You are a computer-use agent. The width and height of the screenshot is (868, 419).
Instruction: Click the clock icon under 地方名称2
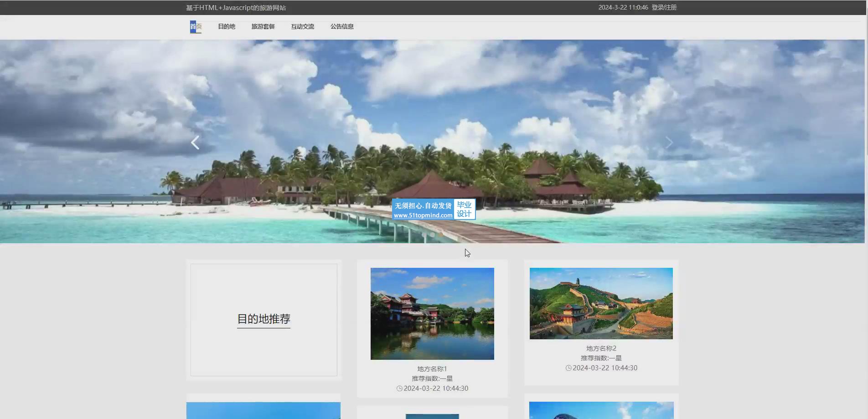pyautogui.click(x=568, y=368)
